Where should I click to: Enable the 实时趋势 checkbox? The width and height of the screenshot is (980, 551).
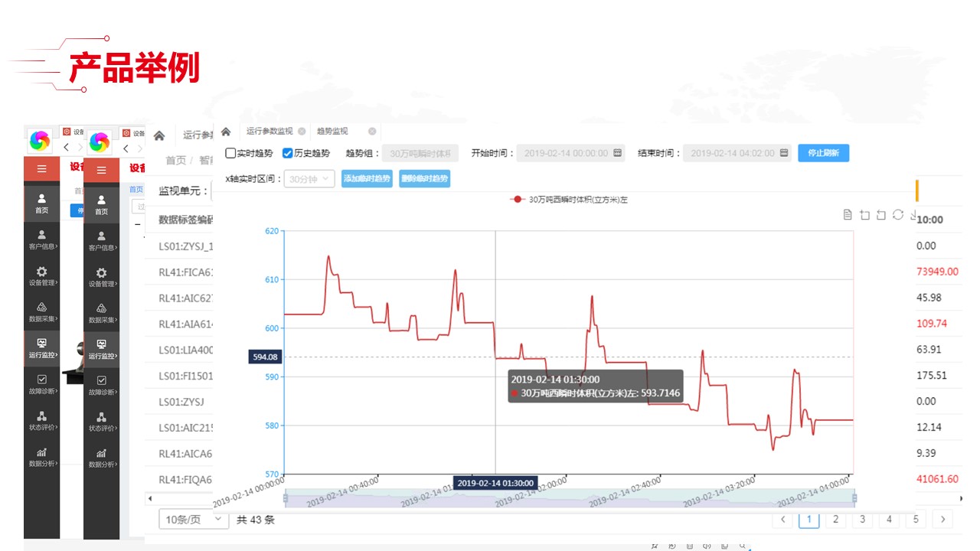tap(230, 152)
